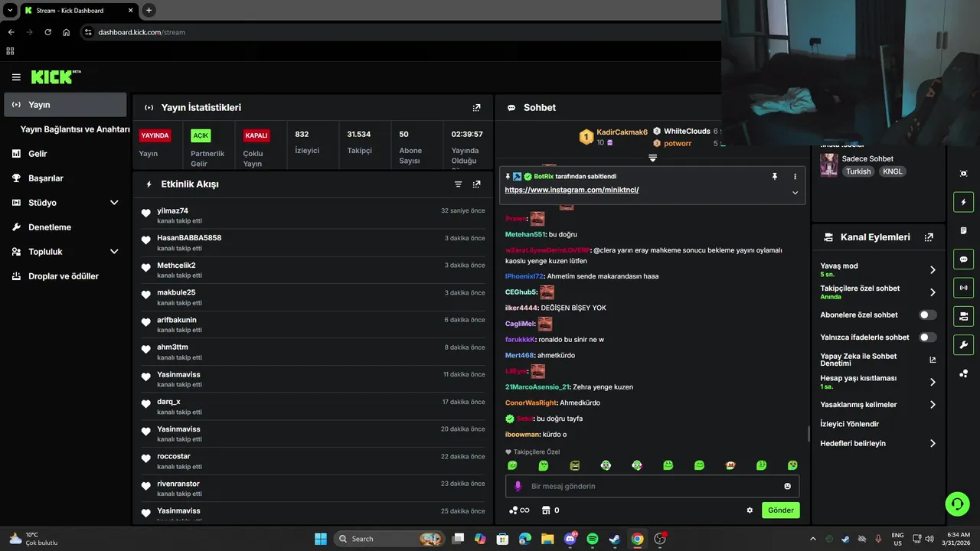This screenshot has width=980, height=551.
Task: Focus the Bir mesaj gönderin chat field
Action: (652, 486)
